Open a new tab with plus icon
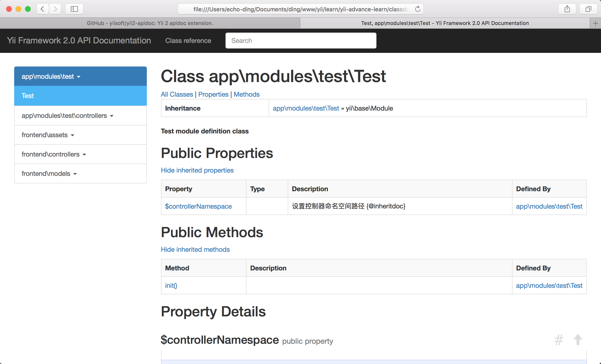The width and height of the screenshot is (601, 364). tap(595, 23)
